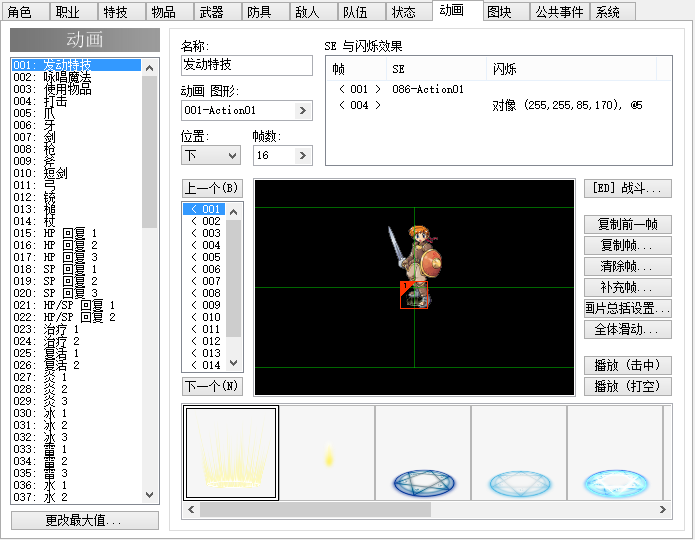This screenshot has width=695, height=540.
Task: Open the 敌人 tab
Action: pyautogui.click(x=312, y=12)
